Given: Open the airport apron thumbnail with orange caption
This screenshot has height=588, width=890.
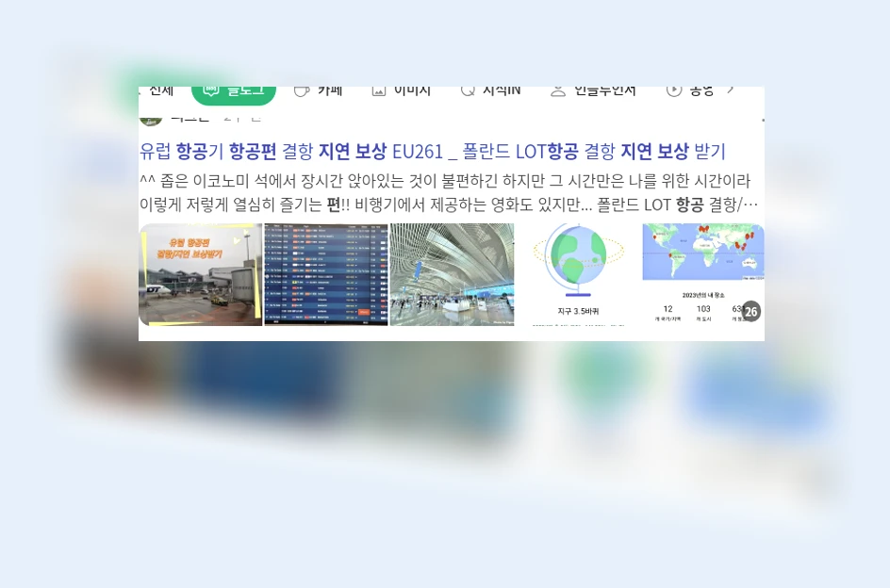Looking at the screenshot, I should 201,274.
